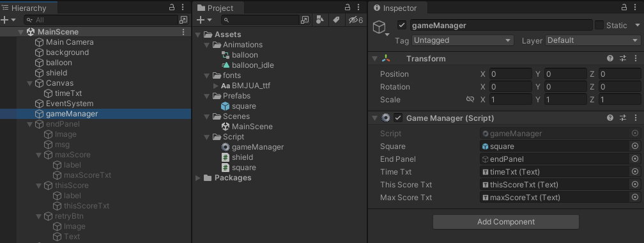Select EventSystem in Hierarchy
The height and width of the screenshot is (243, 644).
[70, 104]
